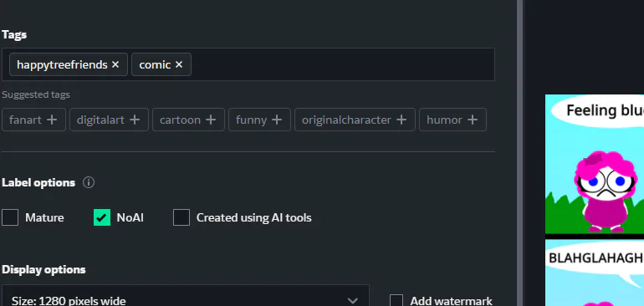Remove the happytreefriends tag
Viewport: 644px width, 306px height.
coord(115,64)
